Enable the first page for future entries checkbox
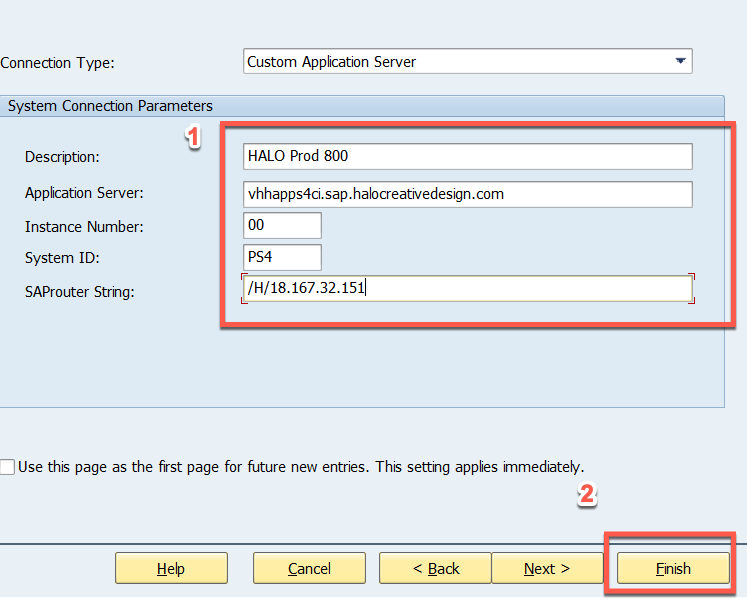 (8, 467)
